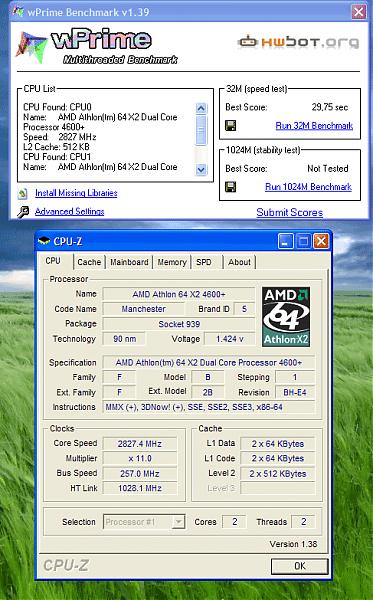Open Install Missing Libraries link
The image size is (373, 600).
coord(76,193)
